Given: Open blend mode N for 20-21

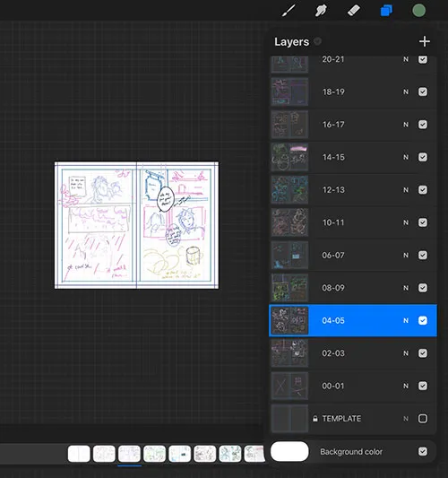Looking at the screenshot, I should (406, 59).
